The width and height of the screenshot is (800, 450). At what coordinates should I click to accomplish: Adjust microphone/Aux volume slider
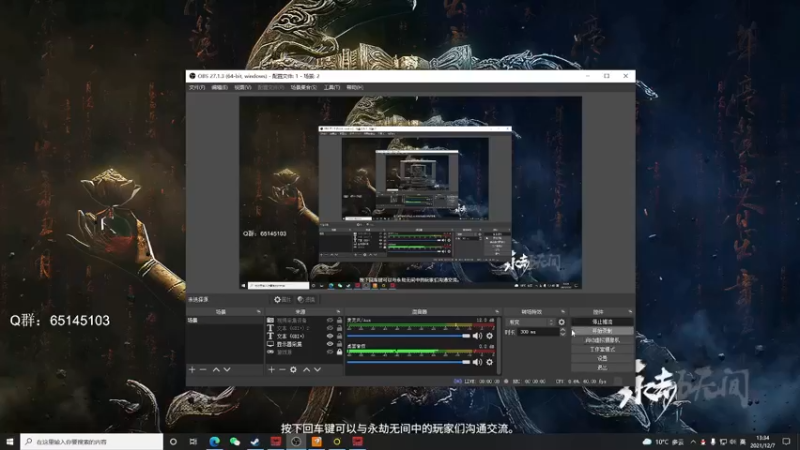click(x=409, y=336)
